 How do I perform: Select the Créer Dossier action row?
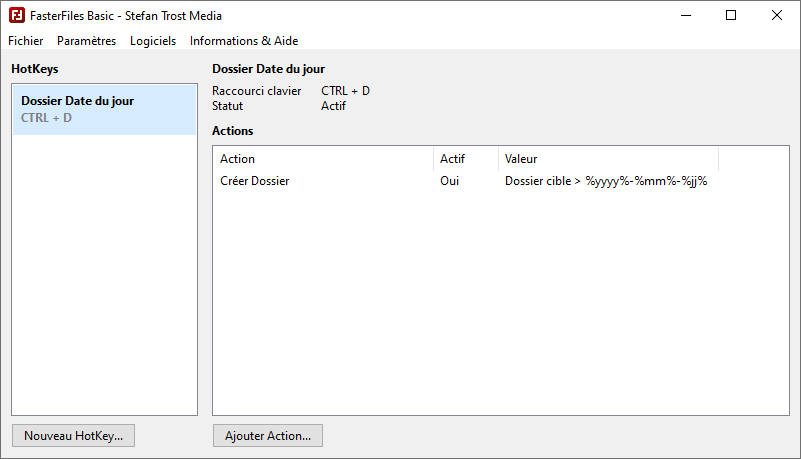tap(255, 181)
